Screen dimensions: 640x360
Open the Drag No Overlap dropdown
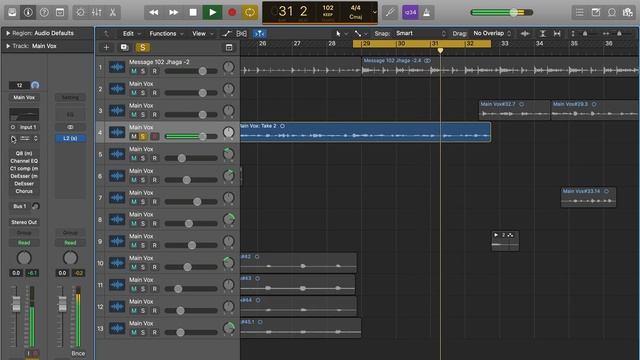click(492, 33)
